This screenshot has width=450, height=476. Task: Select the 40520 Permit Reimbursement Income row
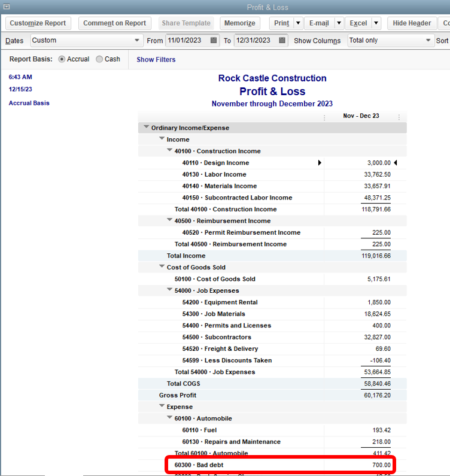point(272,232)
